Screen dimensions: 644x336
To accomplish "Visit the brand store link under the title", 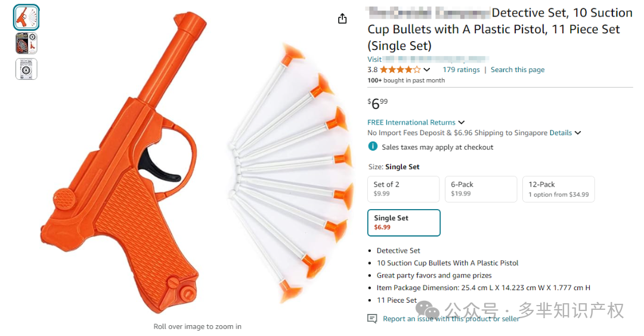I will click(x=428, y=60).
